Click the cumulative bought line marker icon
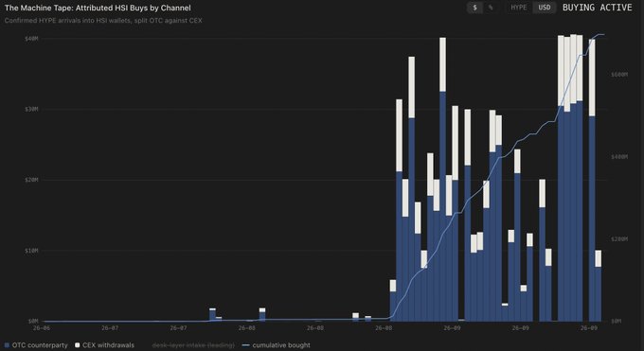The height and width of the screenshot is (351, 644). click(246, 345)
